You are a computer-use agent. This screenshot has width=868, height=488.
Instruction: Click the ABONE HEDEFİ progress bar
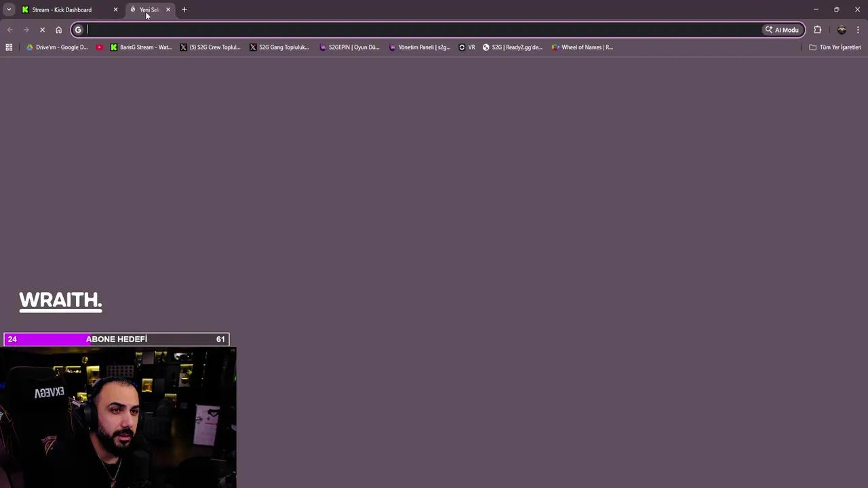[x=116, y=339]
